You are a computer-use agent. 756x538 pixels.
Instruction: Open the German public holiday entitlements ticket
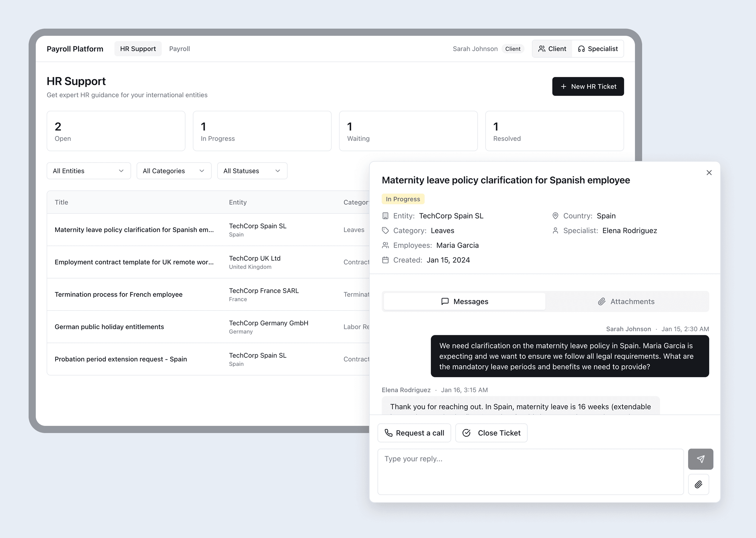(109, 327)
